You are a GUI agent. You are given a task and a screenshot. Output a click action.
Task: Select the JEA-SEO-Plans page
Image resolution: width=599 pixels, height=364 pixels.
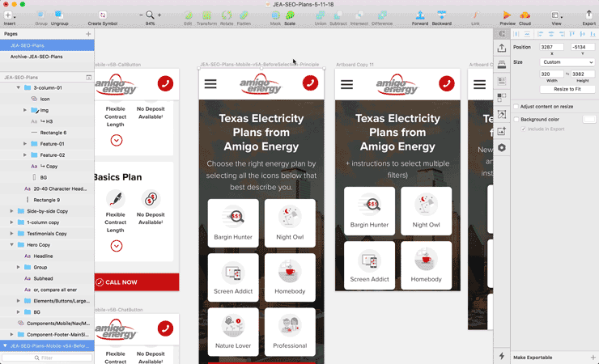[47, 45]
